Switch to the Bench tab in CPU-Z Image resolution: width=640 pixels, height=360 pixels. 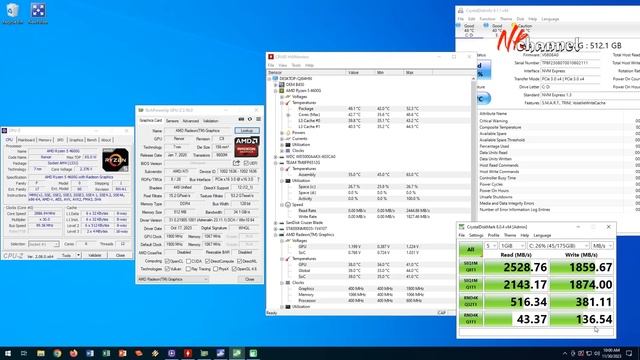(x=92, y=140)
